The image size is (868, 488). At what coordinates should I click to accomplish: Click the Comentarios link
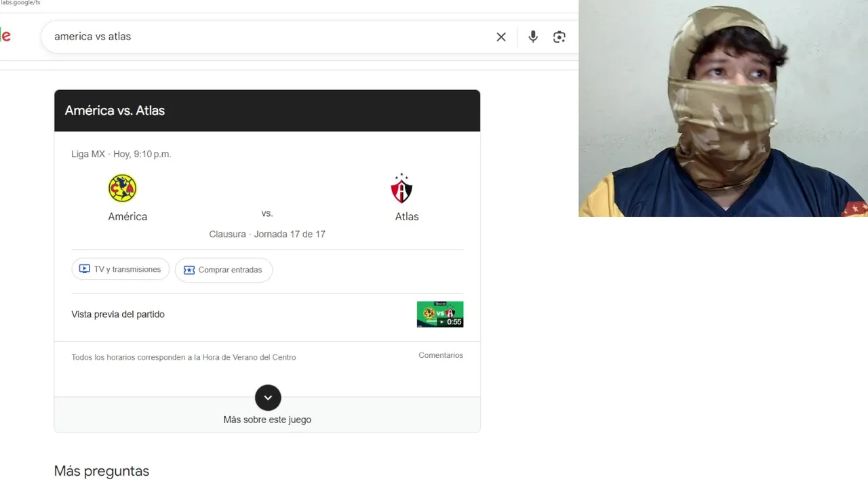pos(441,355)
